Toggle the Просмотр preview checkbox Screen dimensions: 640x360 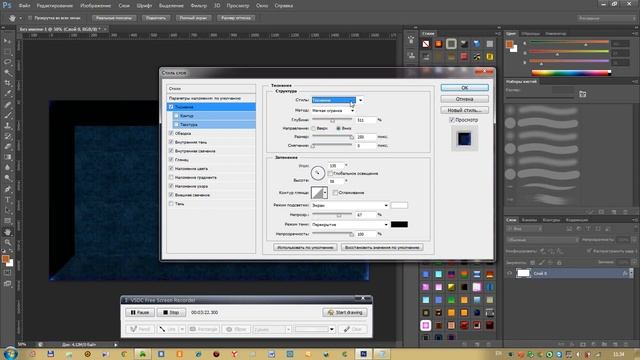point(452,120)
